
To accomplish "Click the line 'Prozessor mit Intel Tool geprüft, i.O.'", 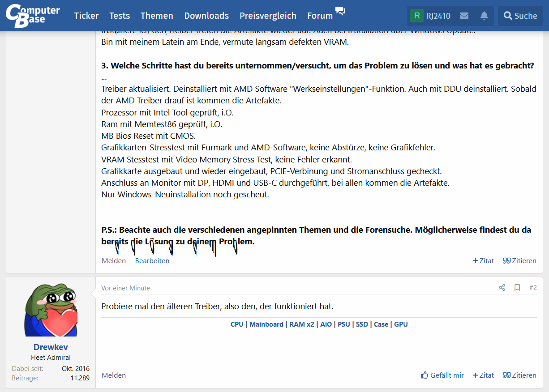I will pyautogui.click(x=167, y=112).
